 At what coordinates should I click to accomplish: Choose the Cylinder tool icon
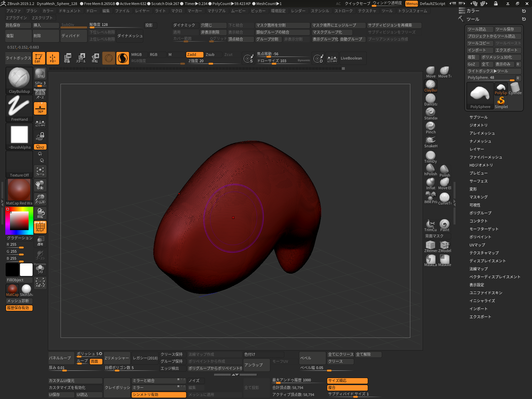(x=515, y=88)
